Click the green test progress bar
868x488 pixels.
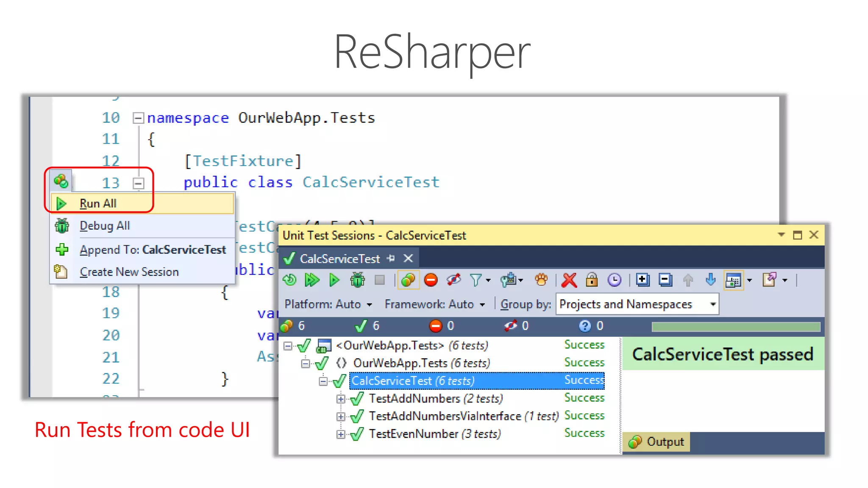[x=736, y=327]
